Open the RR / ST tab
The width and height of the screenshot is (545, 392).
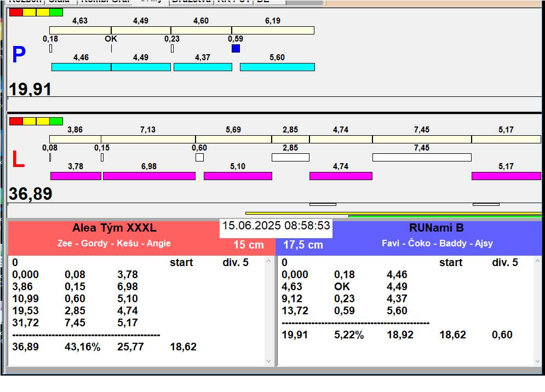(233, 2)
